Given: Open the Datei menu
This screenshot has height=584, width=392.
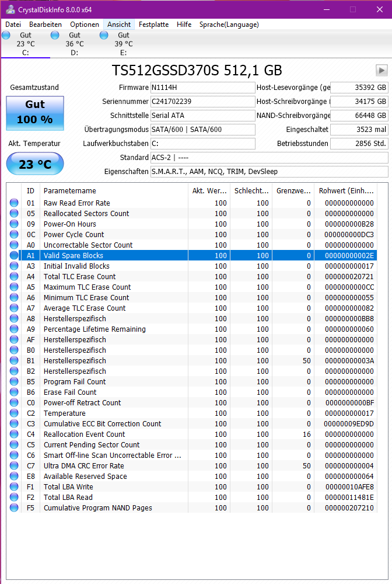Looking at the screenshot, I should (13, 25).
